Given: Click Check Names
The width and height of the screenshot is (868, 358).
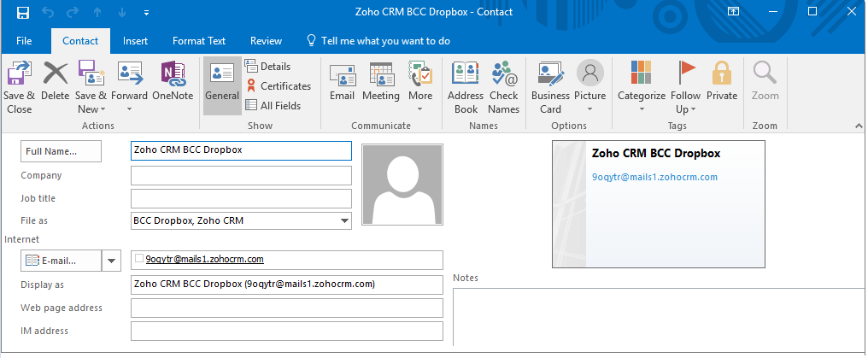Looking at the screenshot, I should [x=504, y=87].
